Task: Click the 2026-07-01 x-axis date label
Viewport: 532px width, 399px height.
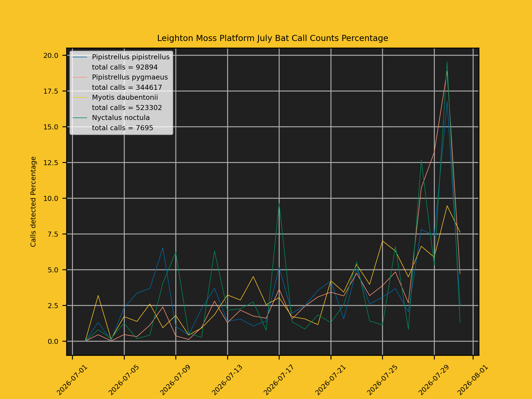Action: tap(72, 380)
